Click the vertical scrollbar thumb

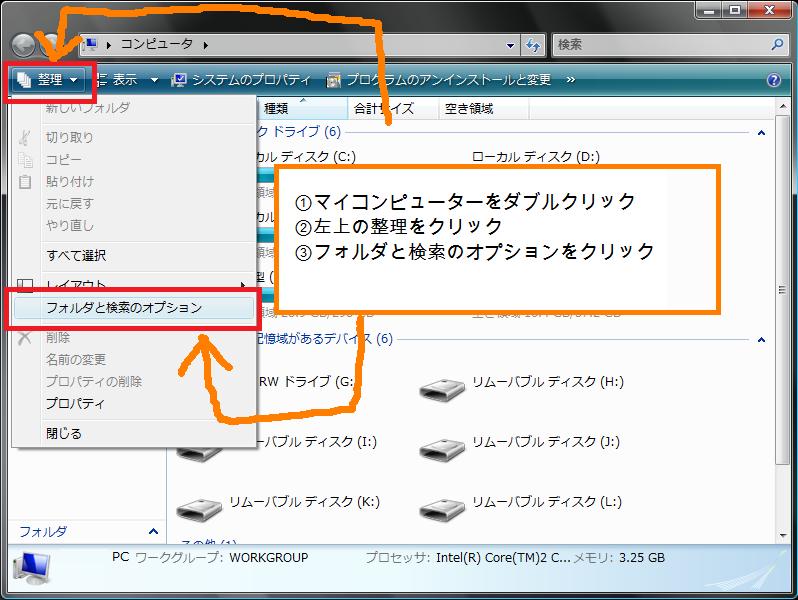[782, 290]
